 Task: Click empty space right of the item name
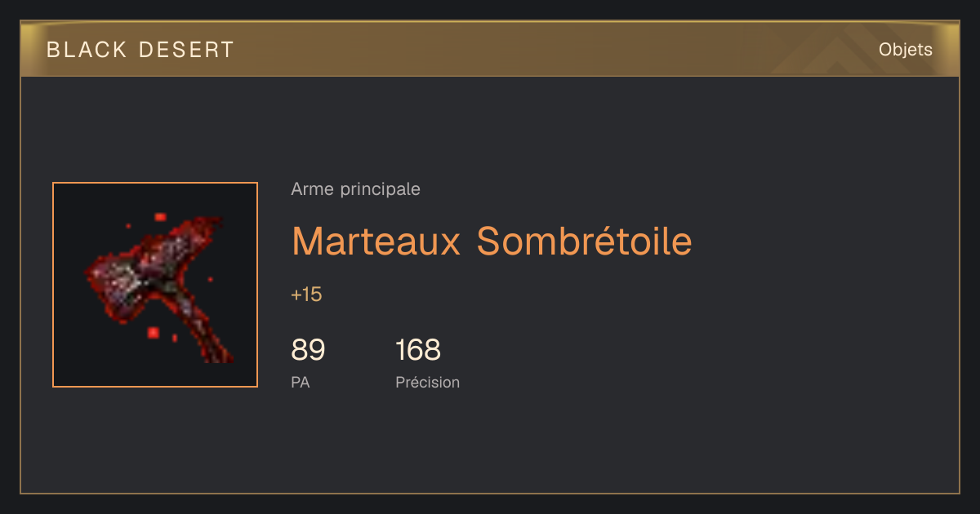[x=817, y=241]
